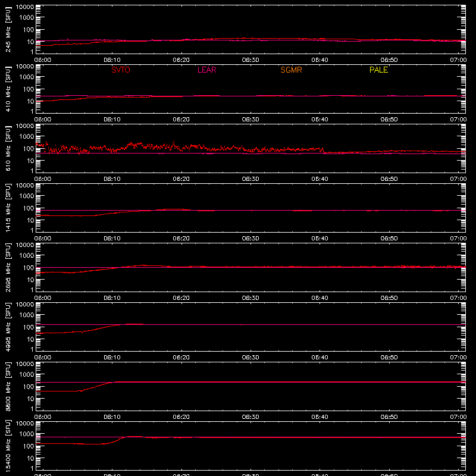Image resolution: width=476 pixels, height=476 pixels.
Task: Click 06:50 tick under the 410 MHz plot
Action: pos(389,120)
